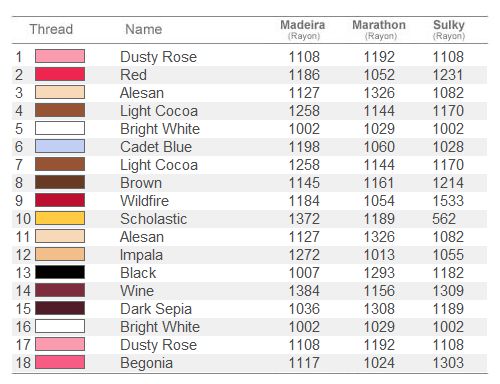Choose the Begonia pink swatch
The width and height of the screenshot is (500, 384).
(x=60, y=362)
